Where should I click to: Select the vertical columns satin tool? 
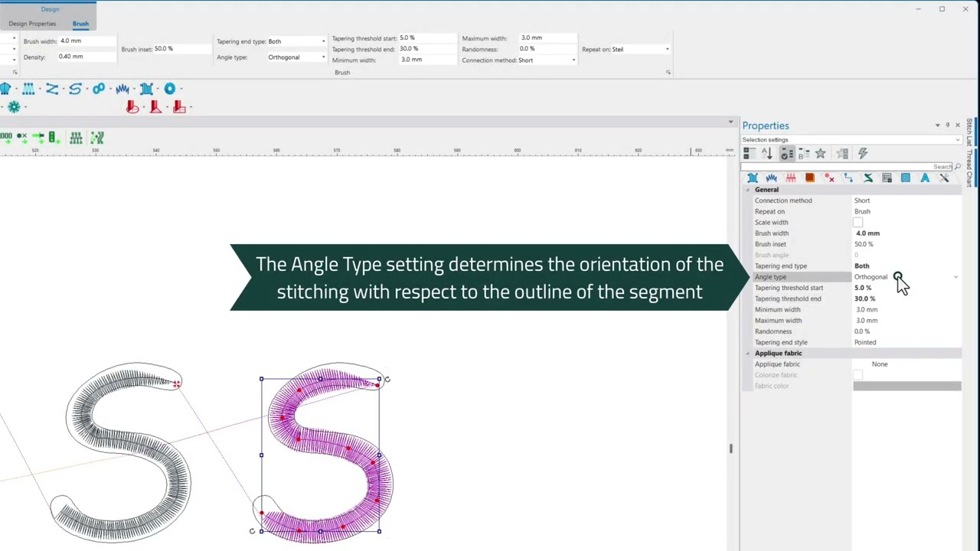pyautogui.click(x=28, y=90)
